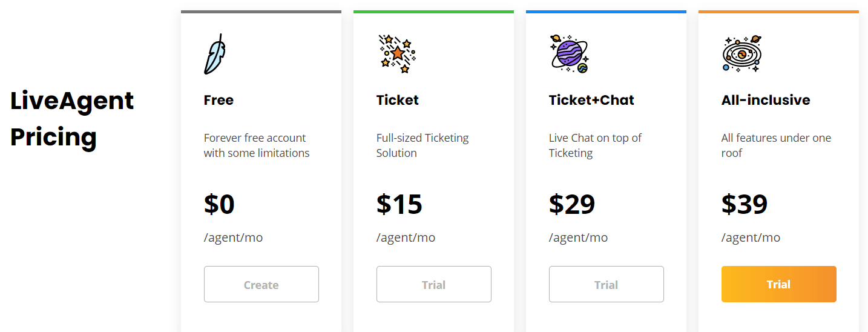Screen dimensions: 868x332
Task: Start the orange All-inclusive trial
Action: click(x=779, y=284)
